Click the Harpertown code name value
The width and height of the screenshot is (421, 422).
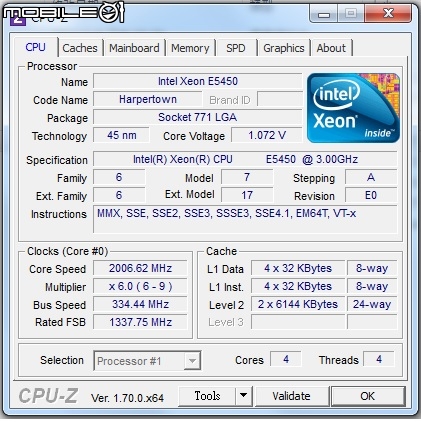coord(148,99)
